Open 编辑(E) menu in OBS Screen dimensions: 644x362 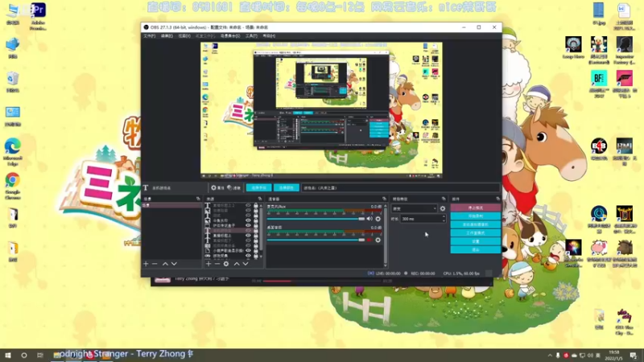167,36
